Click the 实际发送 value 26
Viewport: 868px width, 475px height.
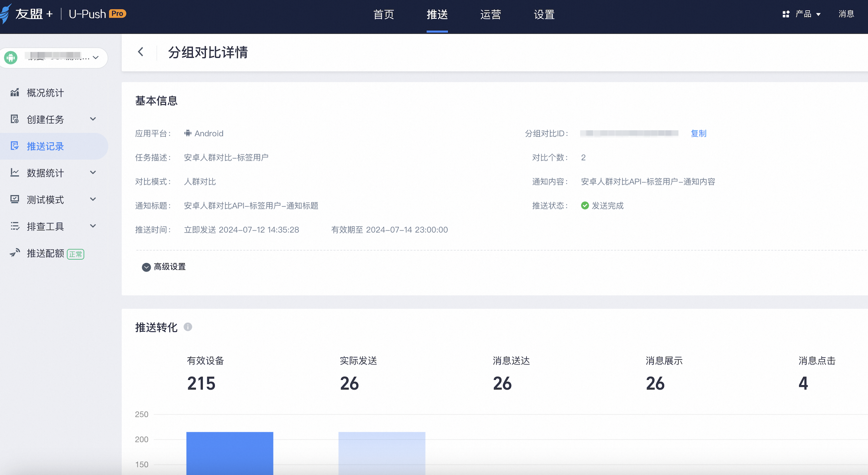[349, 383]
